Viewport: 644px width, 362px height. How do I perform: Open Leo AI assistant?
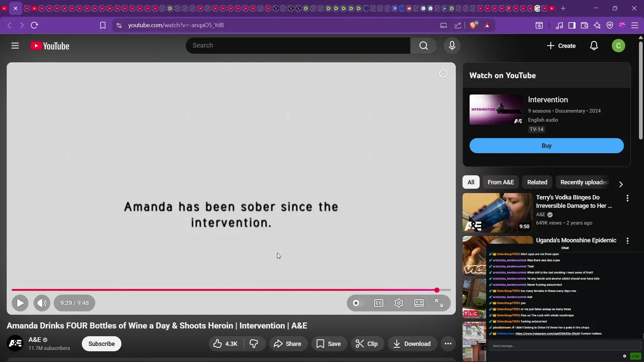point(597,25)
